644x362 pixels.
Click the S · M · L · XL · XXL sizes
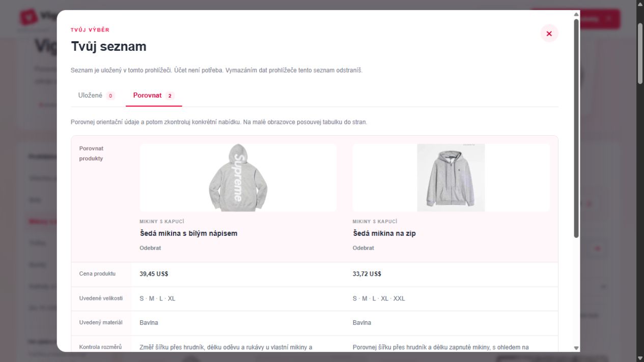coord(379,298)
